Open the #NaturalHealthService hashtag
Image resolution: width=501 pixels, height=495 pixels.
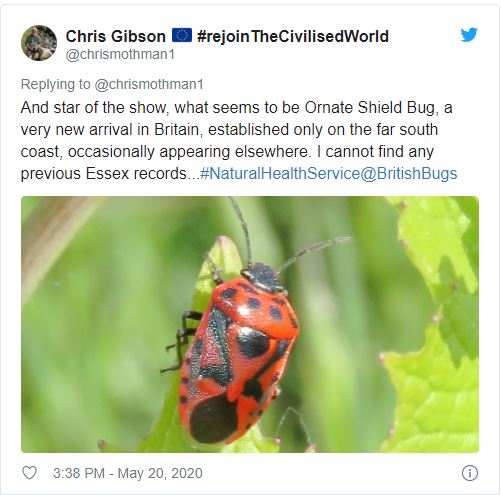point(280,174)
